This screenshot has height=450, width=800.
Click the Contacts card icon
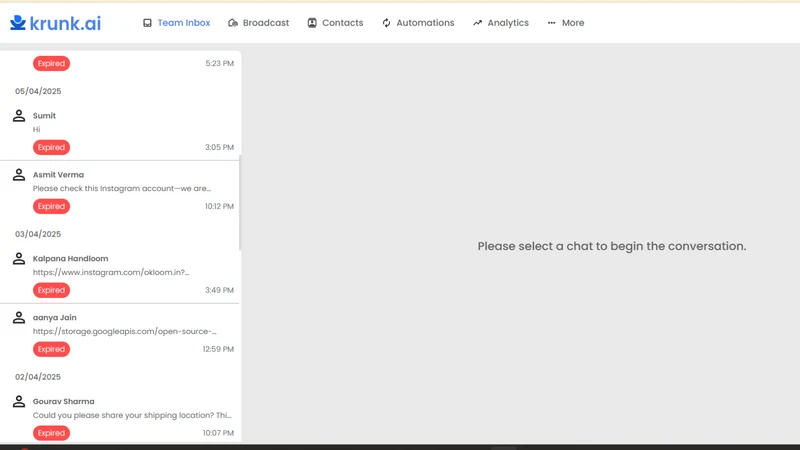pos(312,23)
